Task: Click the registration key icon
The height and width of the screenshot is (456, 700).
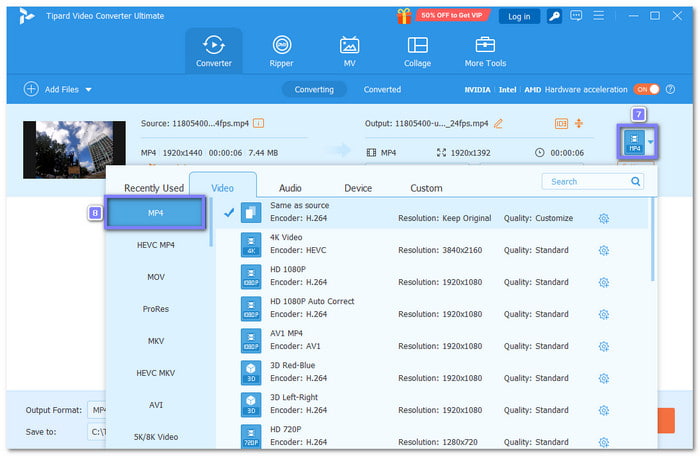Action: 553,16
